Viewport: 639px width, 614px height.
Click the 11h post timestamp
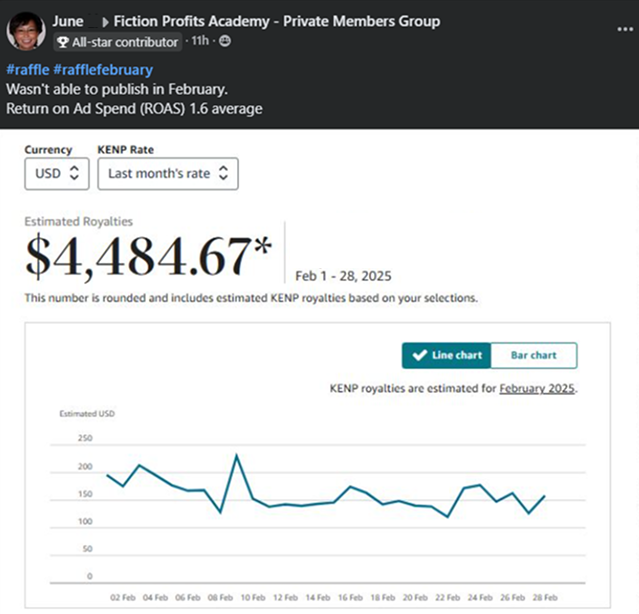point(202,41)
